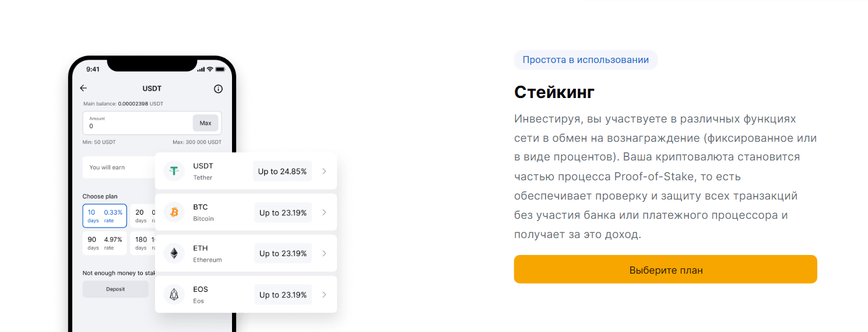
Task: Click the EOS coin icon
Action: pos(174,295)
